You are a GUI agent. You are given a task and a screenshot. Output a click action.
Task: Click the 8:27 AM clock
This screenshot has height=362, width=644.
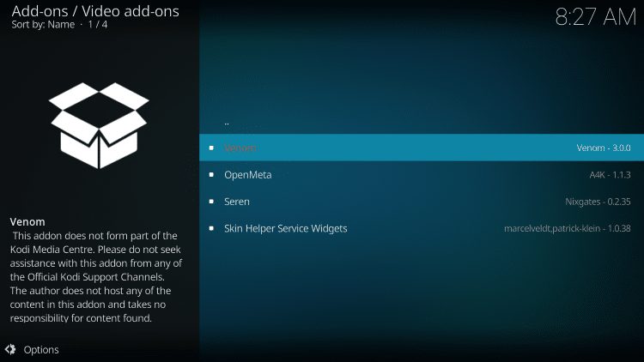(596, 17)
